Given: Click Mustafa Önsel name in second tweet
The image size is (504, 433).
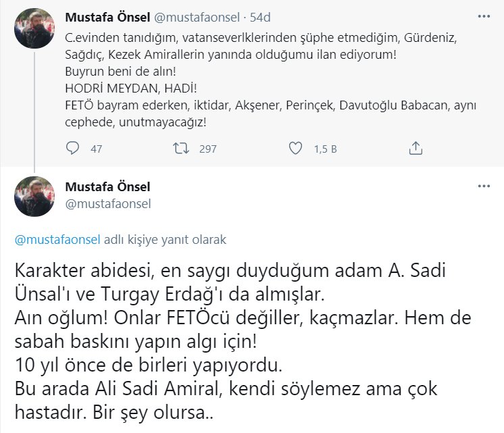Looking at the screenshot, I should pyautogui.click(x=107, y=186).
